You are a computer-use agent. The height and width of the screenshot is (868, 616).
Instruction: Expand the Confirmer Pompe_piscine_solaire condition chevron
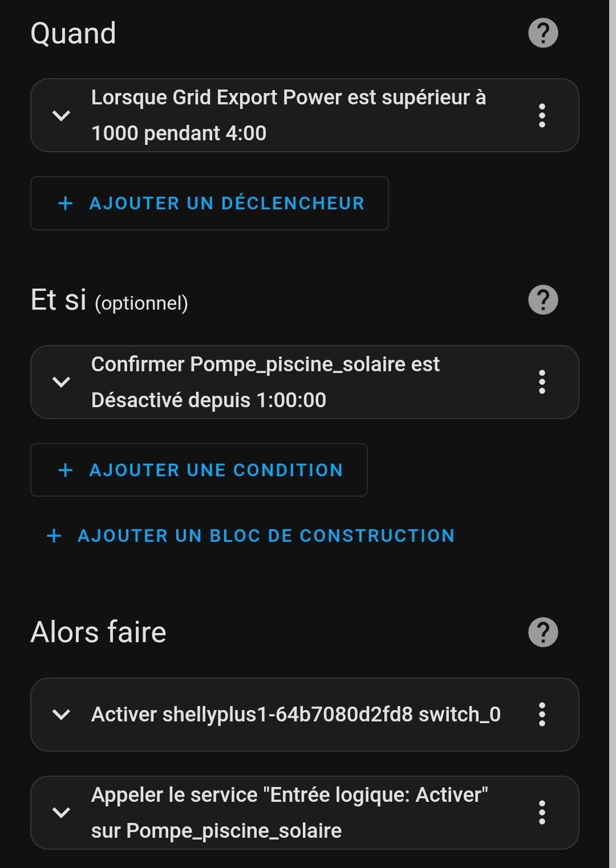click(x=61, y=382)
